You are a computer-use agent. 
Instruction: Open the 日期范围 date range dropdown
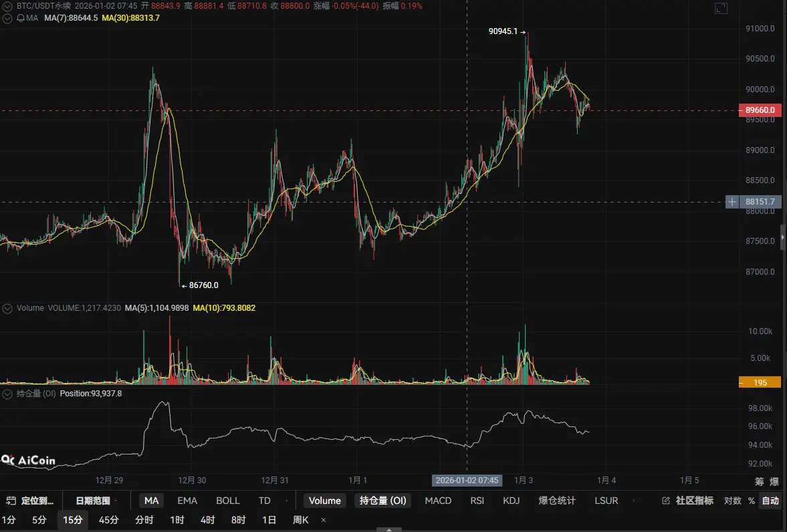pyautogui.click(x=96, y=501)
